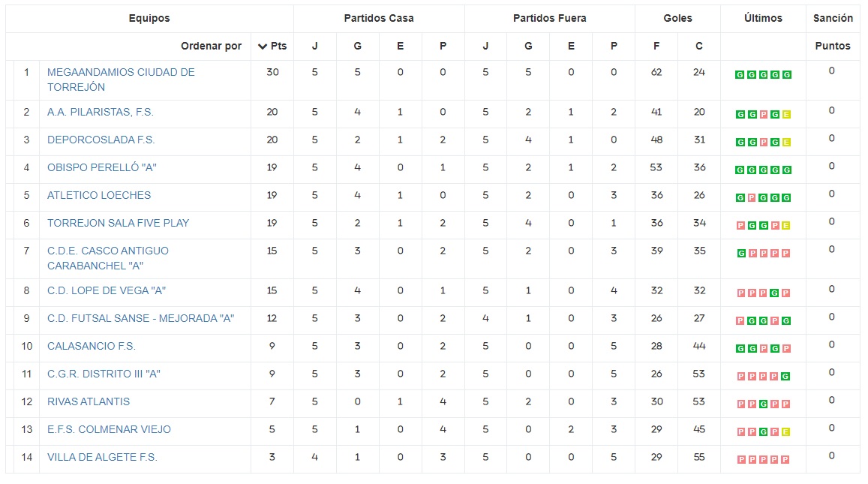Image resolution: width=868 pixels, height=484 pixels.
Task: Click the Ordenar por label
Action: click(211, 46)
